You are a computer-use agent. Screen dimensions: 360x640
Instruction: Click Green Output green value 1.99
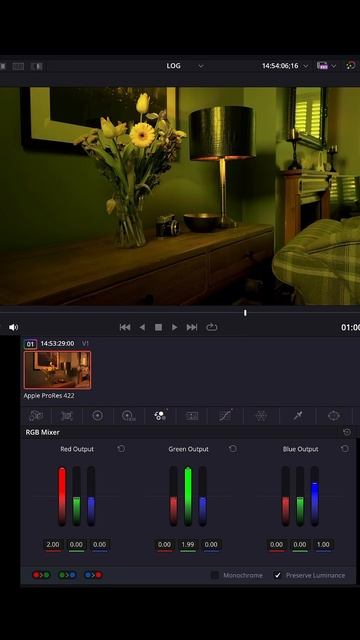[188, 544]
